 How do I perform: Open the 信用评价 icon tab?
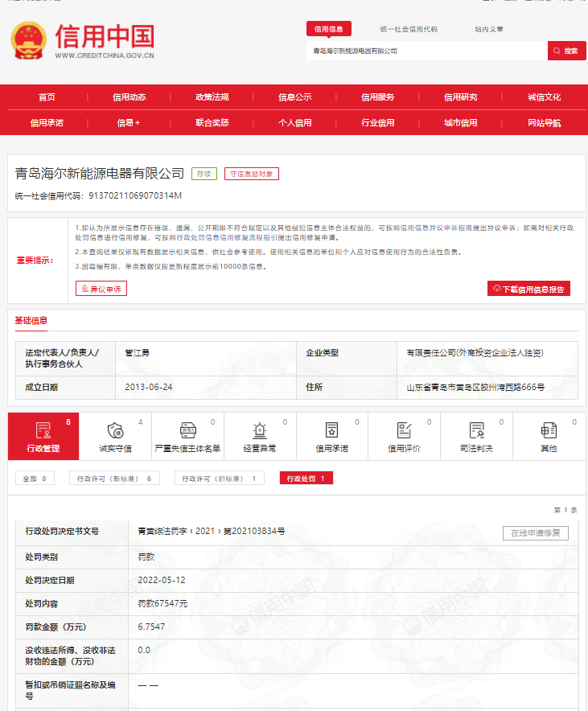click(404, 436)
